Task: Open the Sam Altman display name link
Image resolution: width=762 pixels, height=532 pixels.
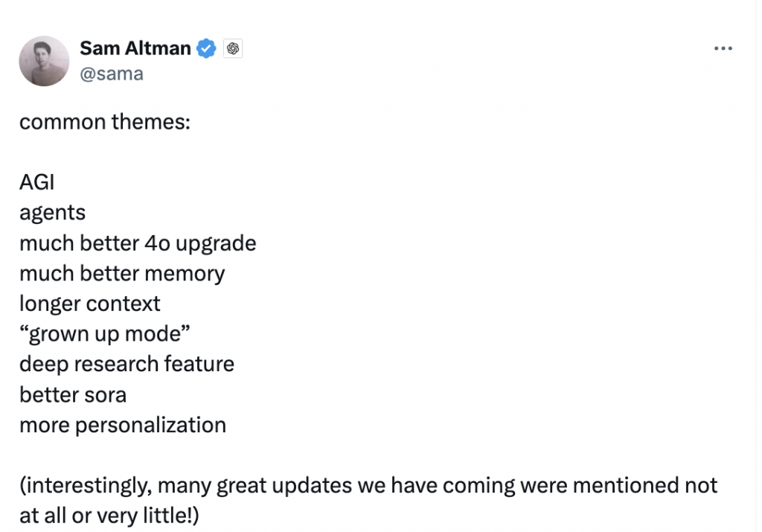Action: (135, 48)
